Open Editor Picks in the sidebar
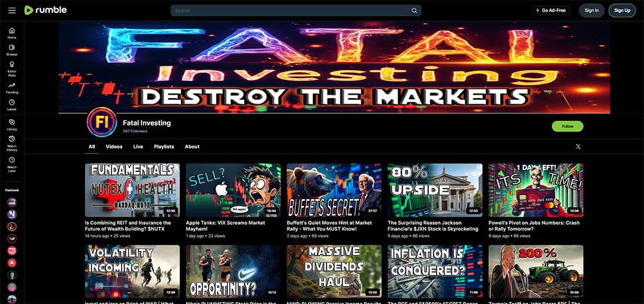The height and width of the screenshot is (304, 644). pyautogui.click(x=12, y=70)
